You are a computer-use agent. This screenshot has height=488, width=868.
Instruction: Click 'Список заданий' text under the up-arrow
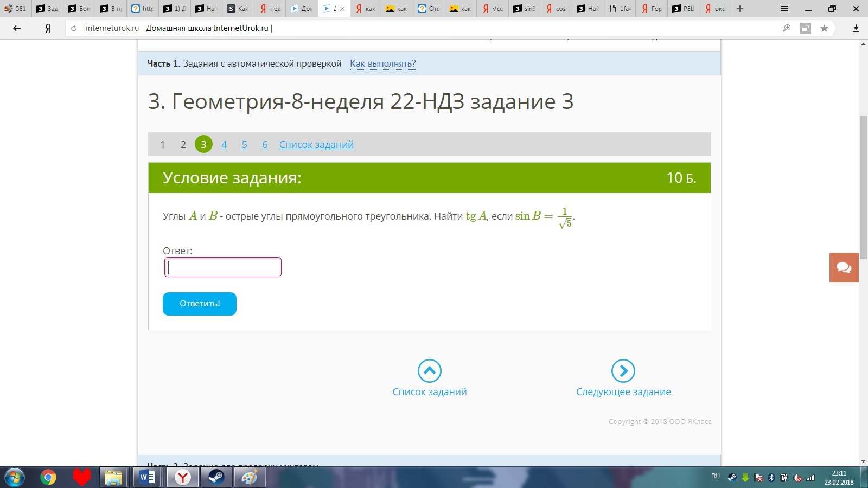pos(430,392)
